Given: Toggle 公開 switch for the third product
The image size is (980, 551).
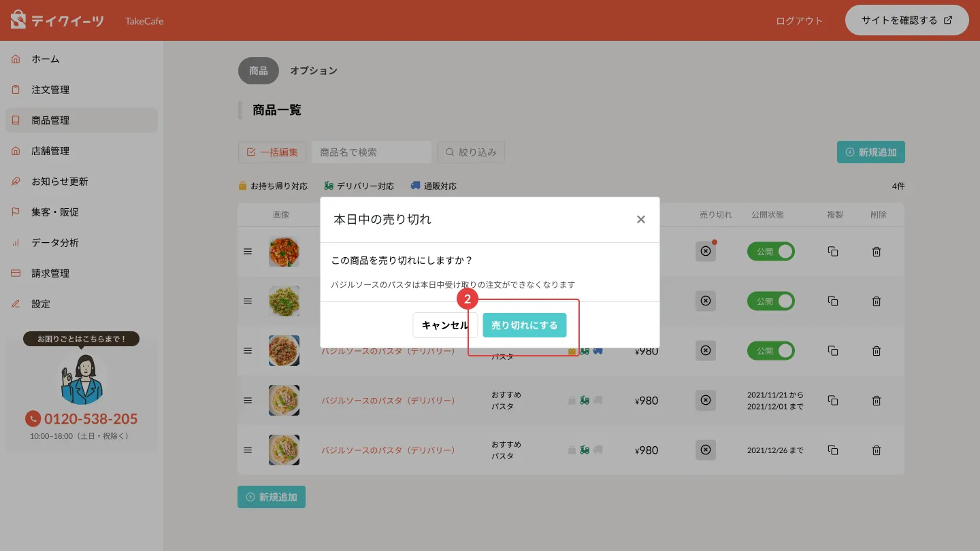Looking at the screenshot, I should 771,351.
